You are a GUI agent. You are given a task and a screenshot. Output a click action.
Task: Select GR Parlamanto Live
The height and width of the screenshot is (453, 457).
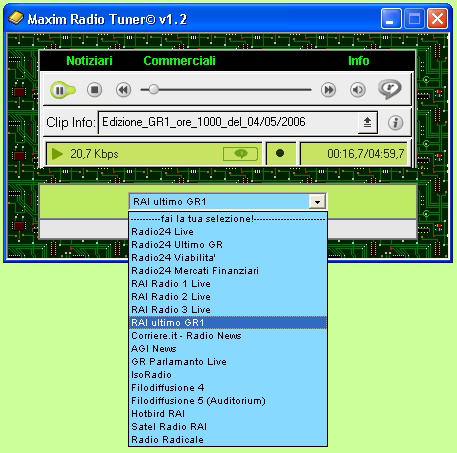tap(228, 362)
